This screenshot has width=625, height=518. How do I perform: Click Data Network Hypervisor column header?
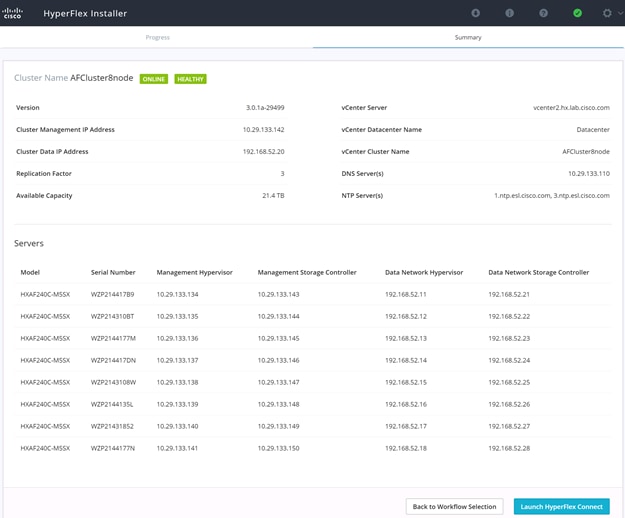(424, 273)
